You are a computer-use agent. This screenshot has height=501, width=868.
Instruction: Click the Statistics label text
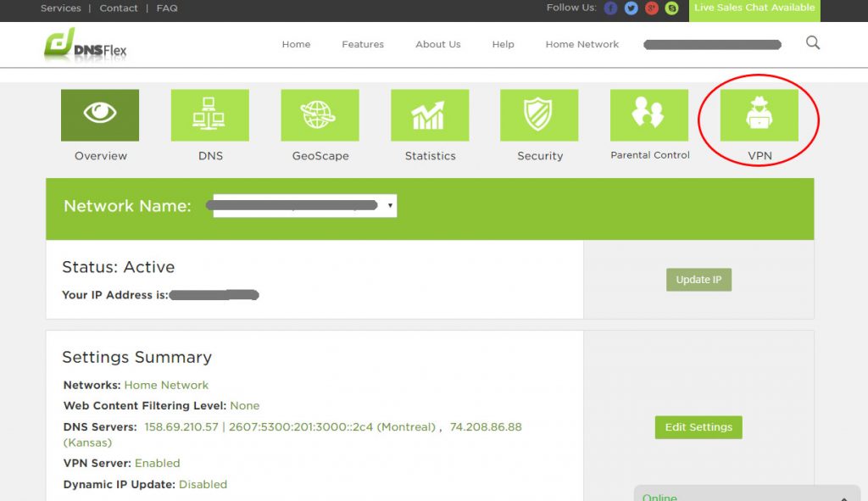(430, 156)
